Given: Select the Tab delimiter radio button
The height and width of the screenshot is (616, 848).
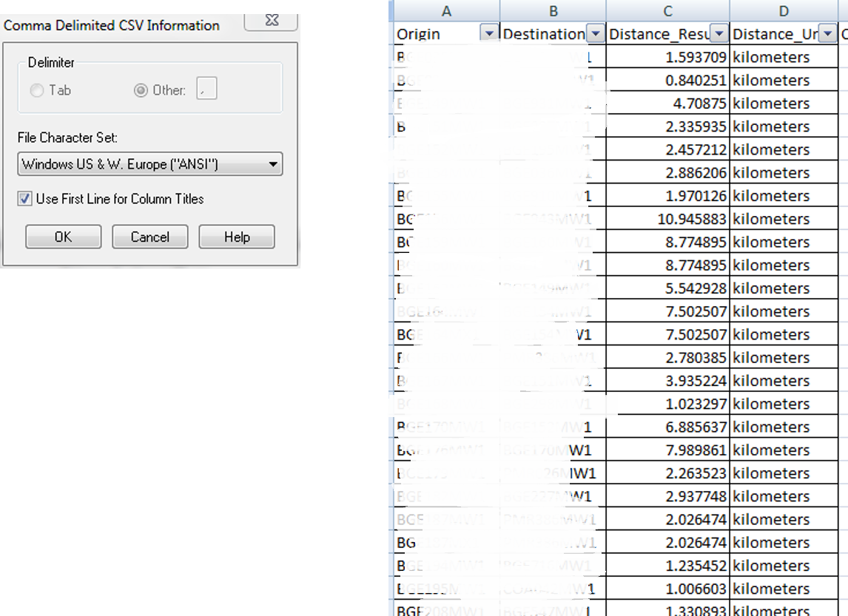Looking at the screenshot, I should coord(36,90).
